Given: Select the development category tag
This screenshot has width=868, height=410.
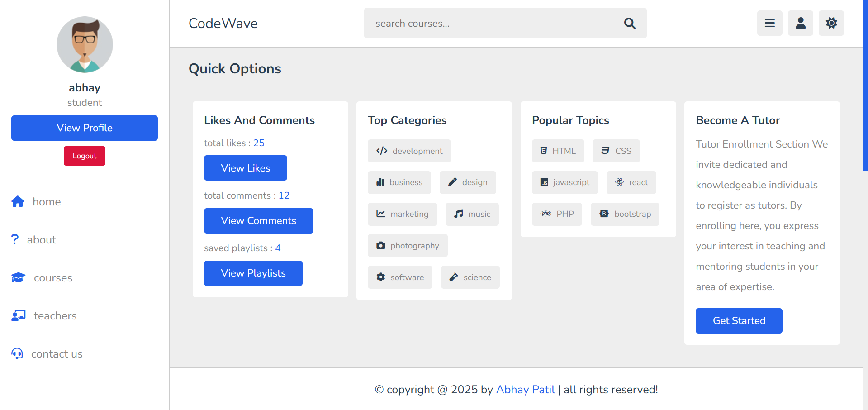Looking at the screenshot, I should click(x=409, y=151).
